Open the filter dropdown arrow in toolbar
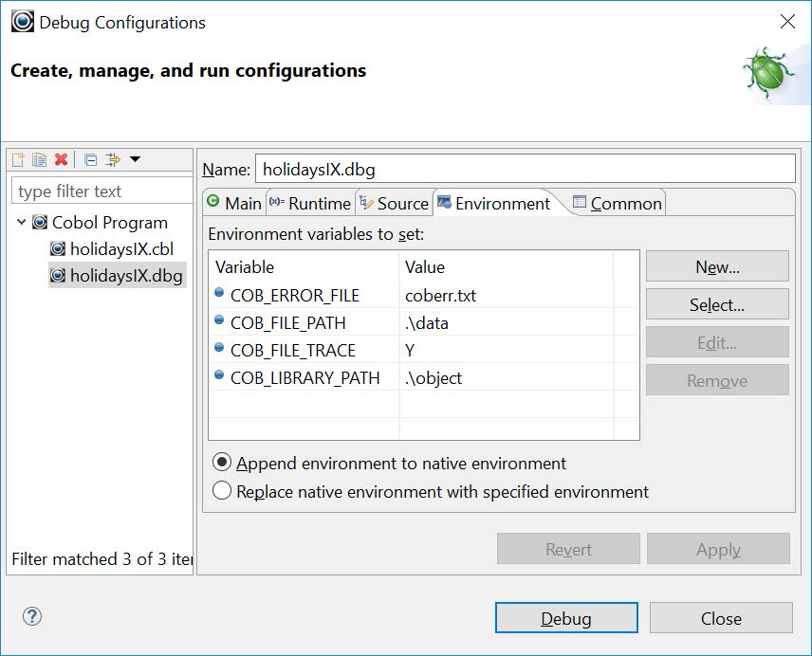This screenshot has height=656, width=812. pos(135,159)
